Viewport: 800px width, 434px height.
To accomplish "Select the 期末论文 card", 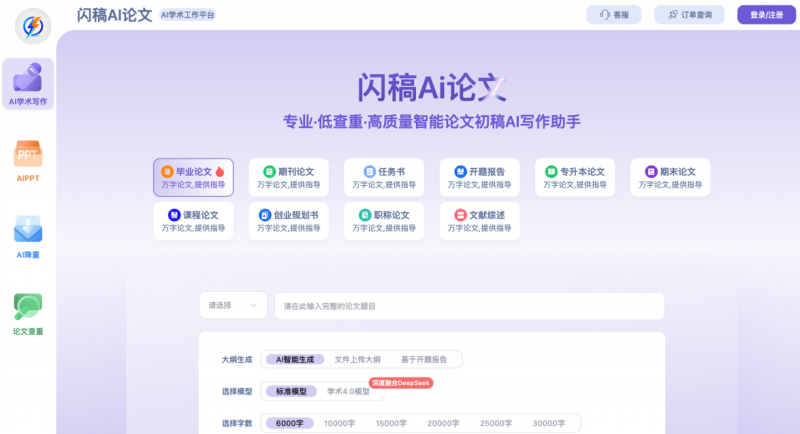I will [670, 177].
